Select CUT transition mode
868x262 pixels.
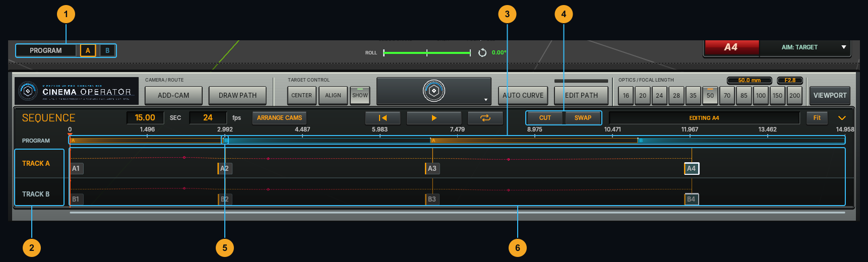545,118
